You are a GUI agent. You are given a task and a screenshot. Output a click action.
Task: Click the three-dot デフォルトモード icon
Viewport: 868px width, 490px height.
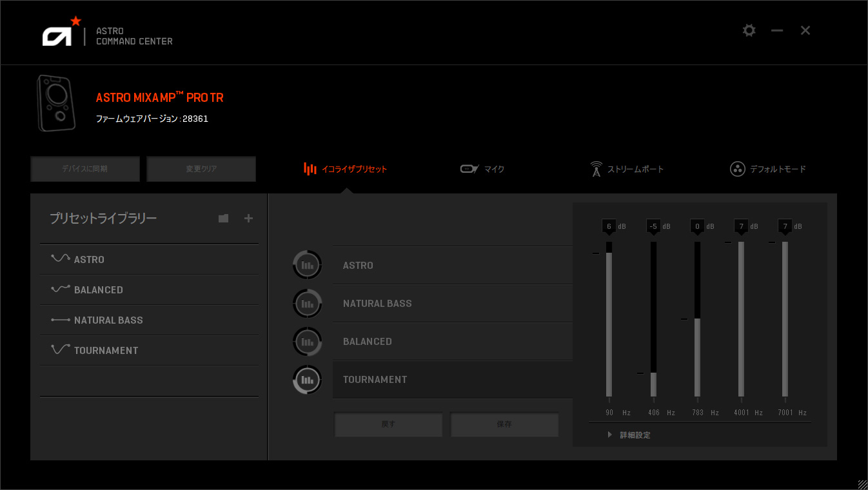[737, 169]
